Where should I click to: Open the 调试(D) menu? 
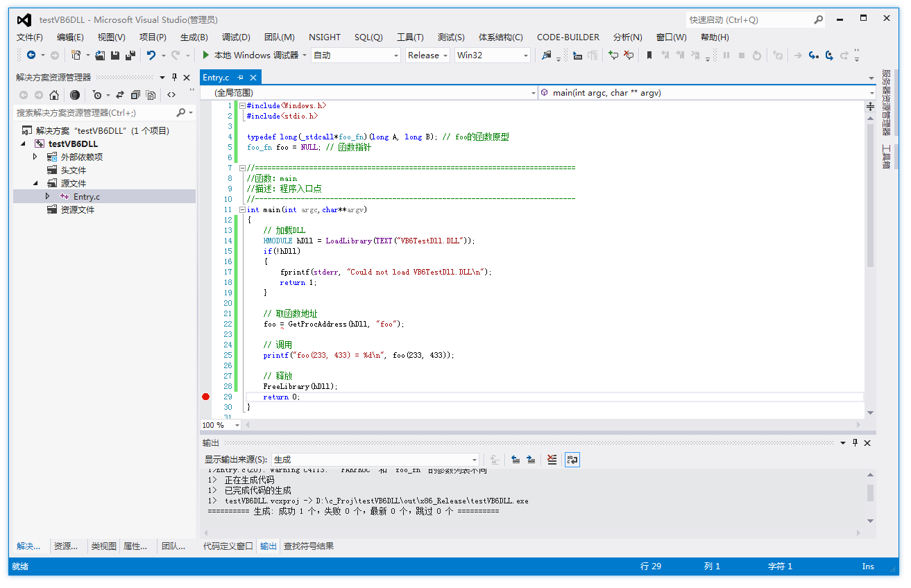236,37
